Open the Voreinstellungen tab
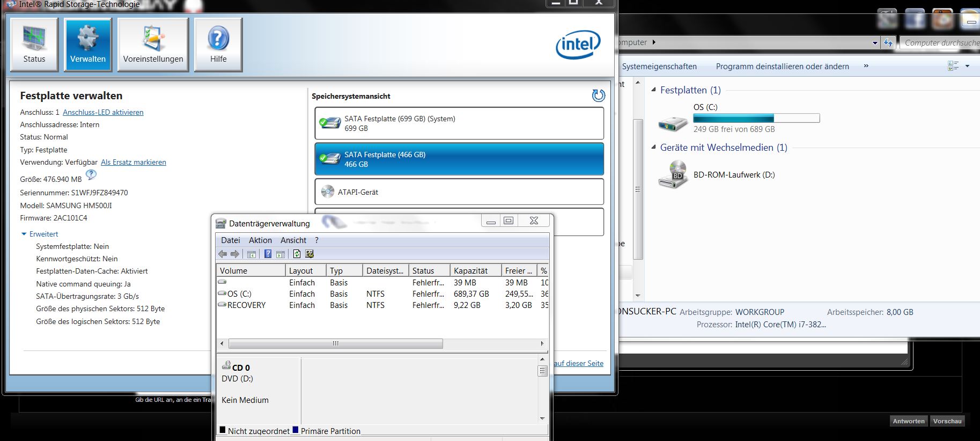Image resolution: width=980 pixels, height=441 pixels. [153, 45]
